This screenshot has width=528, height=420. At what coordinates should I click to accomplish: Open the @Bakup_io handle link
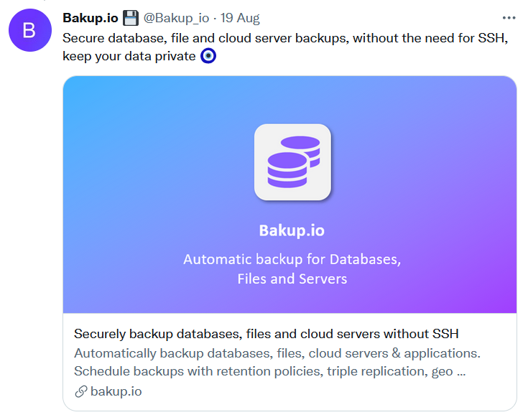tap(177, 18)
